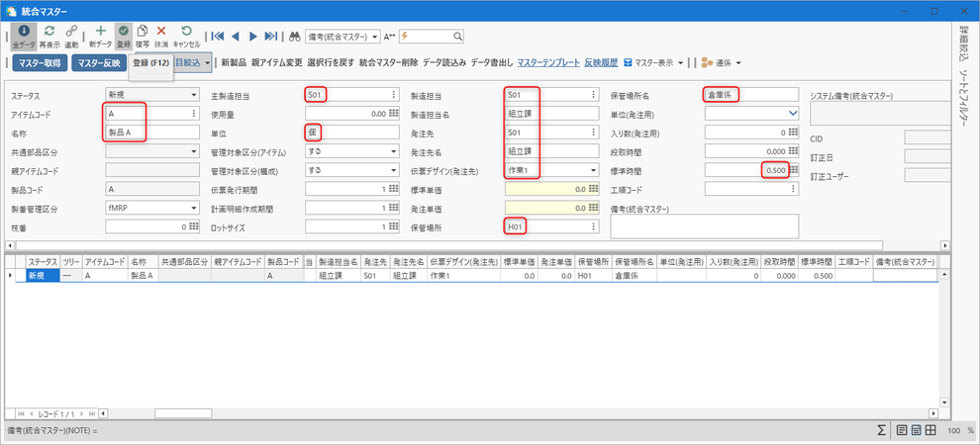Open the マスター表示 menu

pyautogui.click(x=653, y=63)
